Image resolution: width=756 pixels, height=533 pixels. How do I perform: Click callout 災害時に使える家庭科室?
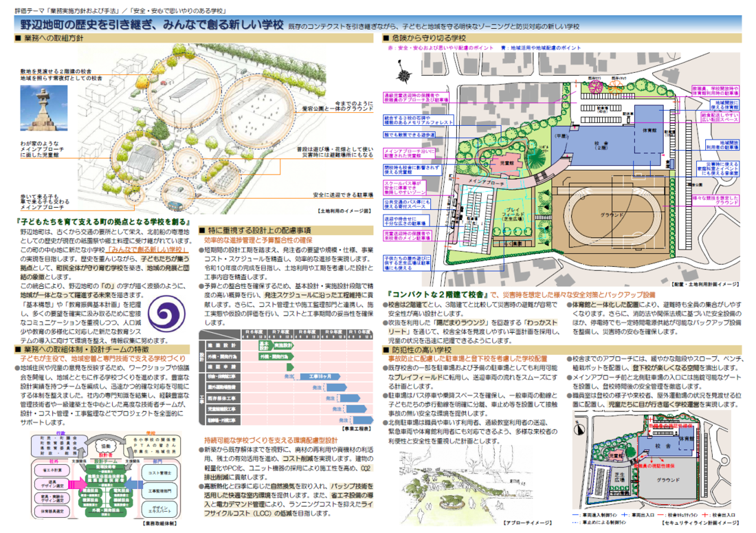click(718, 168)
